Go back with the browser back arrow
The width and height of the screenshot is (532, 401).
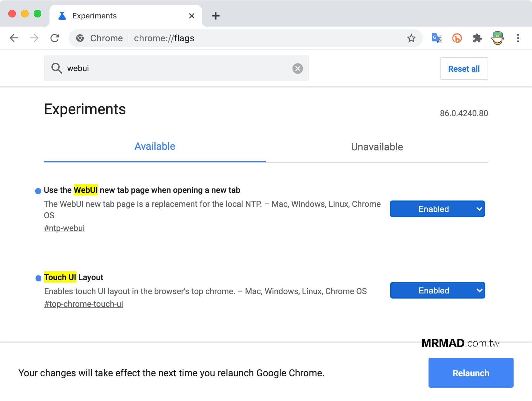tap(14, 38)
